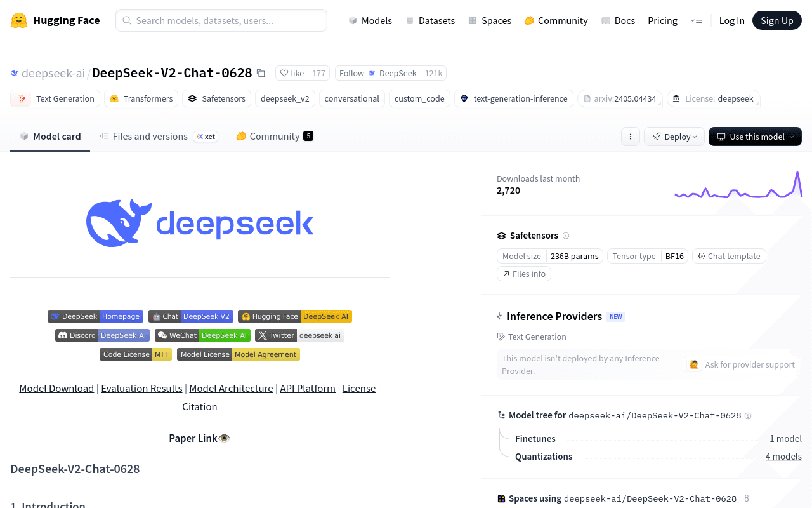Screen dimensions: 812x508
Task: Jump to Evaluation Results section
Action: coord(141,388)
